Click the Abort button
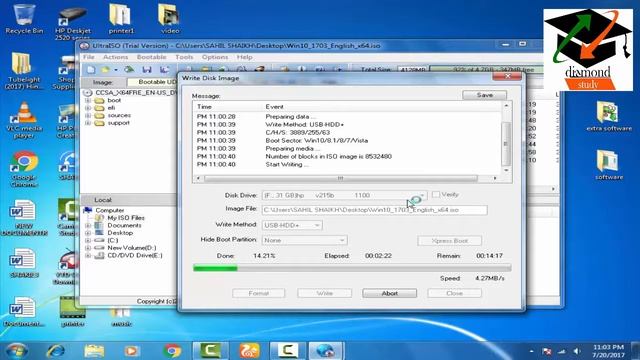The image size is (640, 360). (x=389, y=293)
